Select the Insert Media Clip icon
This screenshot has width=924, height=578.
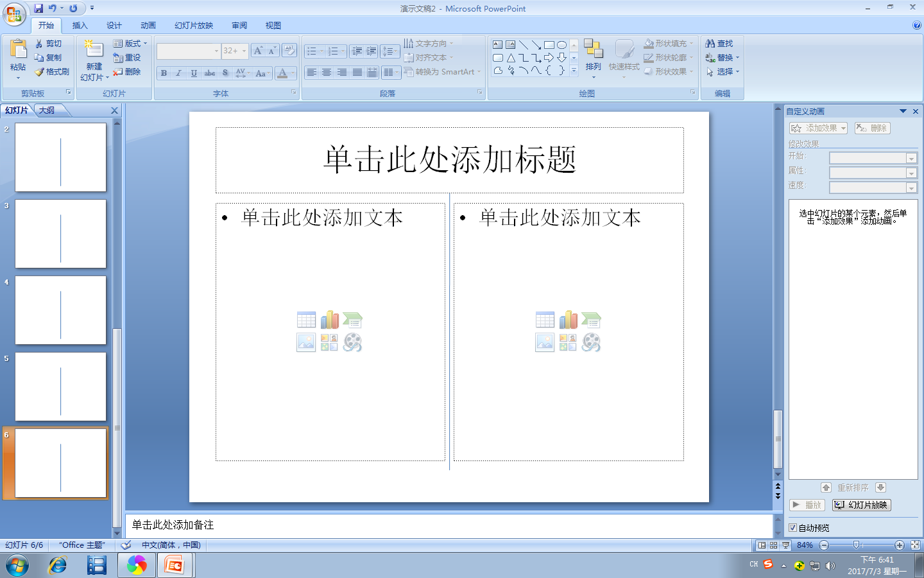[352, 342]
